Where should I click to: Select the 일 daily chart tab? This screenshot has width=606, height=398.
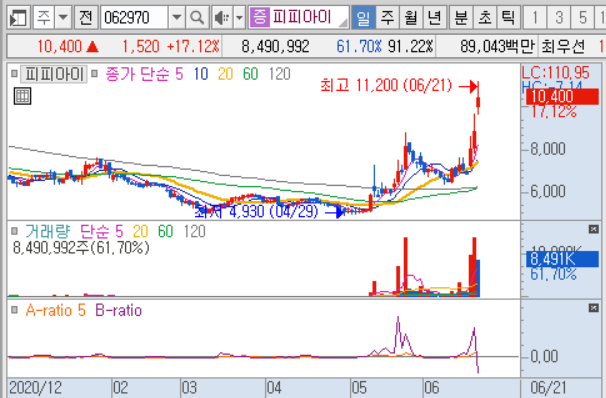[x=363, y=17]
